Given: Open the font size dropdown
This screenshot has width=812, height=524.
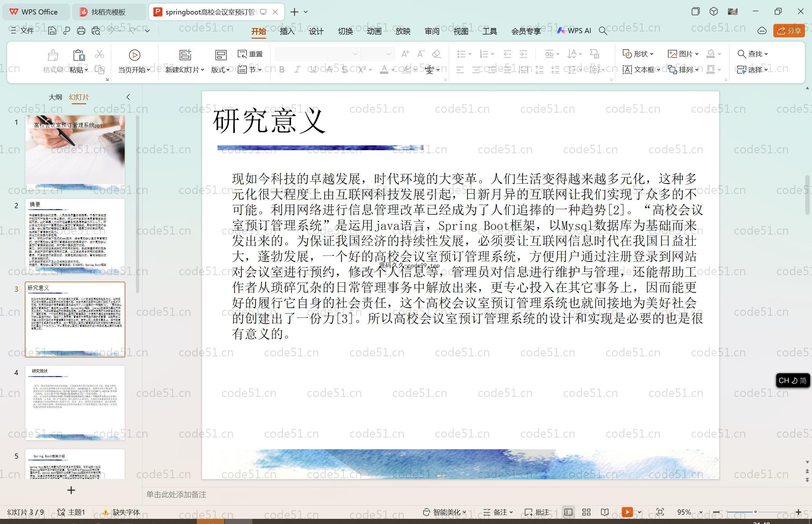Looking at the screenshot, I should pos(389,54).
